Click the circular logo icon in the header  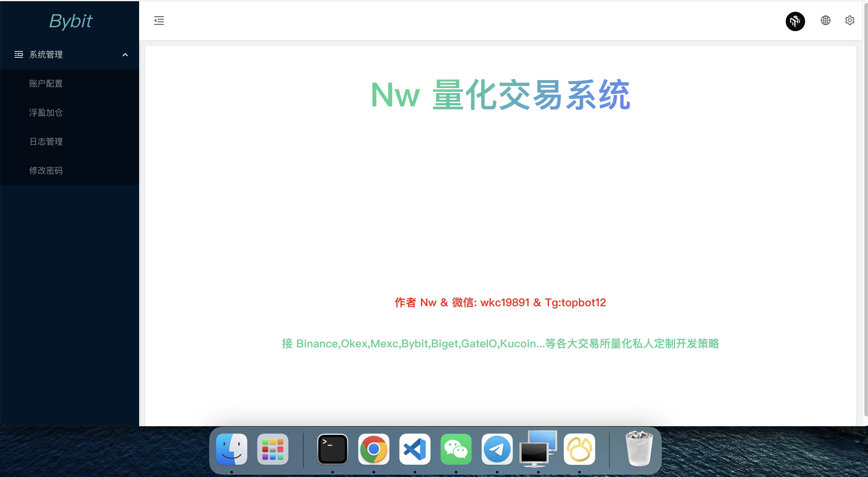(x=795, y=21)
